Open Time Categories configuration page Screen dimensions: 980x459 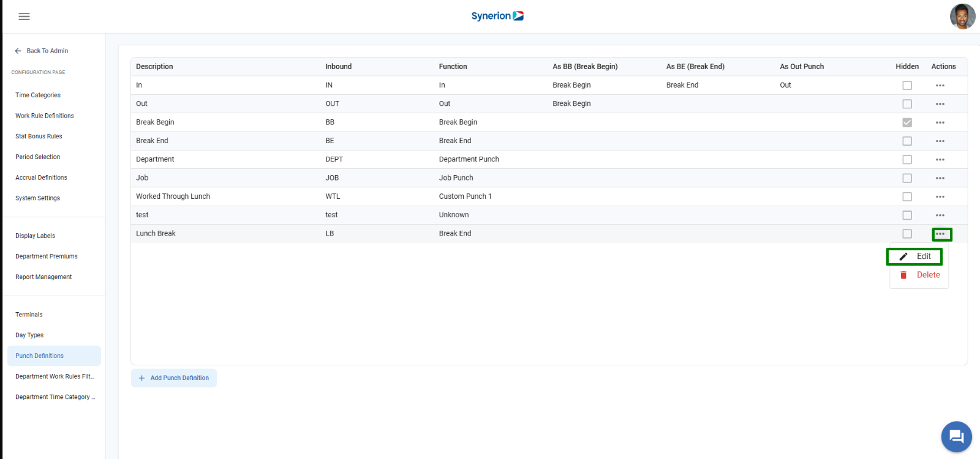point(38,95)
